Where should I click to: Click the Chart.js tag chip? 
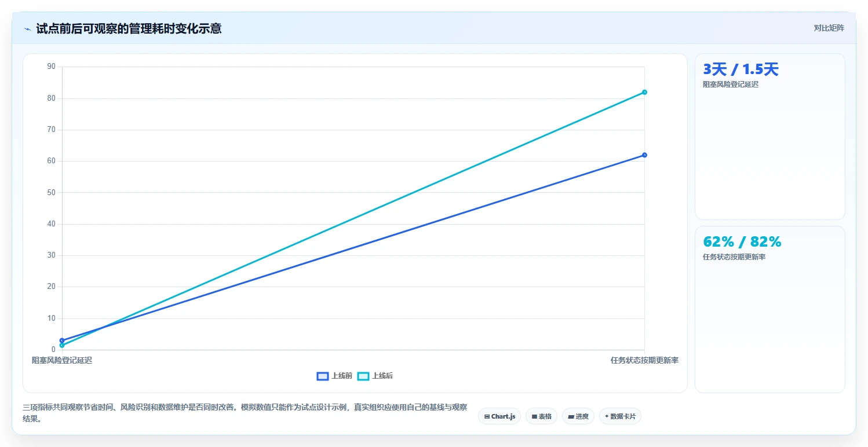coord(499,416)
